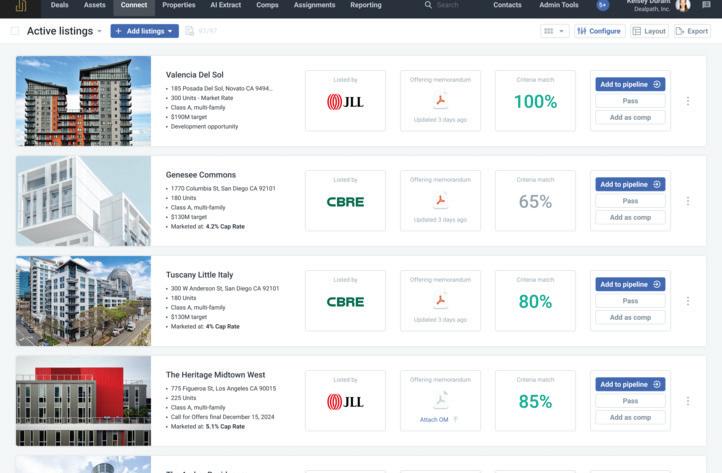Open the Reporting tab
The width and height of the screenshot is (722, 473).
coord(366,5)
